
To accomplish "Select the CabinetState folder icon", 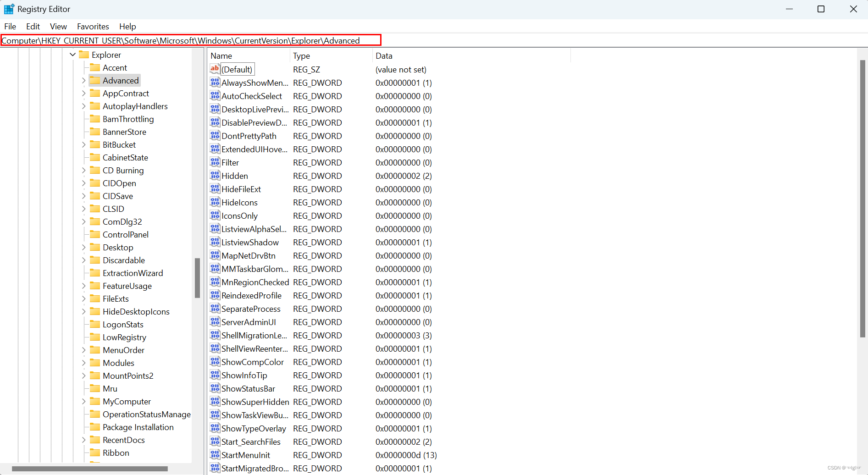I will click(x=95, y=157).
